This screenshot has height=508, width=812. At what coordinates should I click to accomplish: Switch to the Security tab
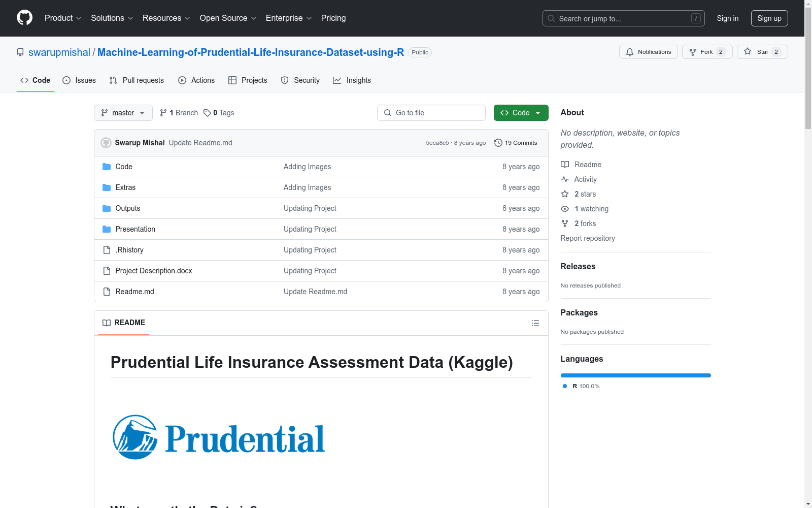[x=300, y=80]
